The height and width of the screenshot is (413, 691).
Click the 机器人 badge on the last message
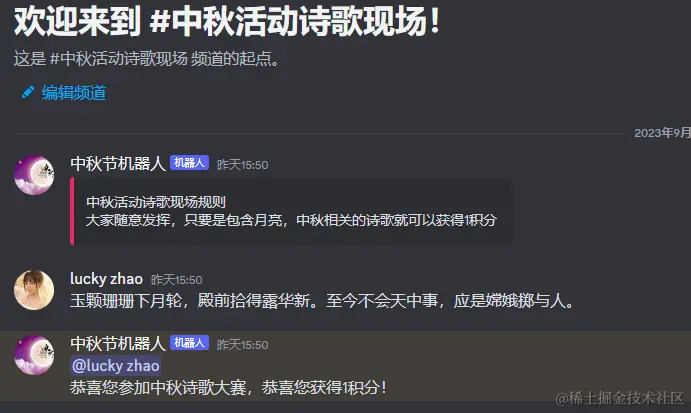pos(189,342)
